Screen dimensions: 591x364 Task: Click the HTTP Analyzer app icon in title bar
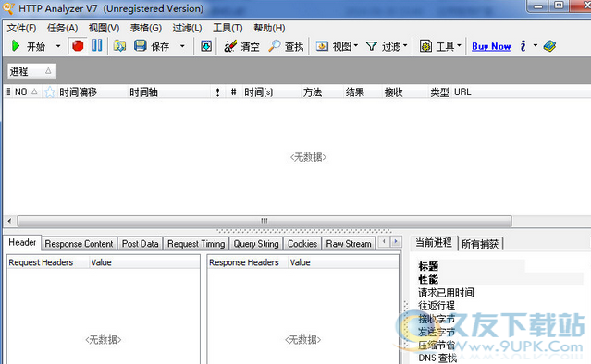[x=8, y=8]
